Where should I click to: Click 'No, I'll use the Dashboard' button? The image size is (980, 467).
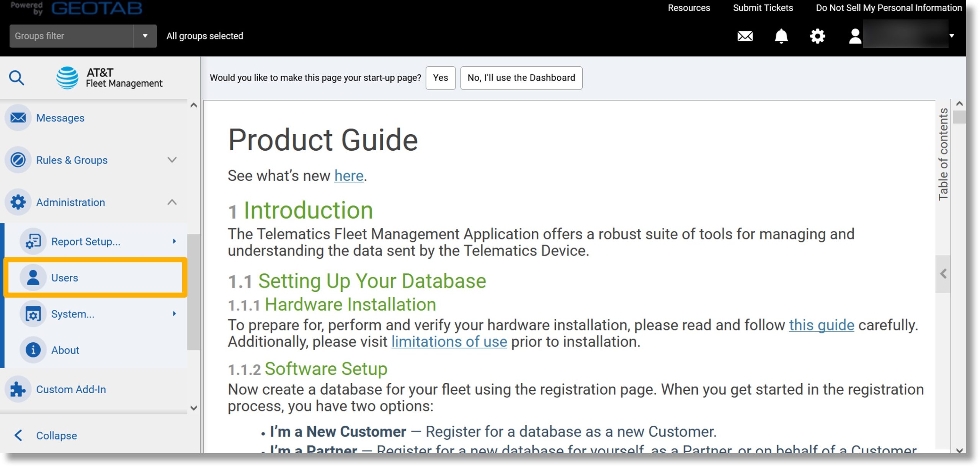[521, 77]
